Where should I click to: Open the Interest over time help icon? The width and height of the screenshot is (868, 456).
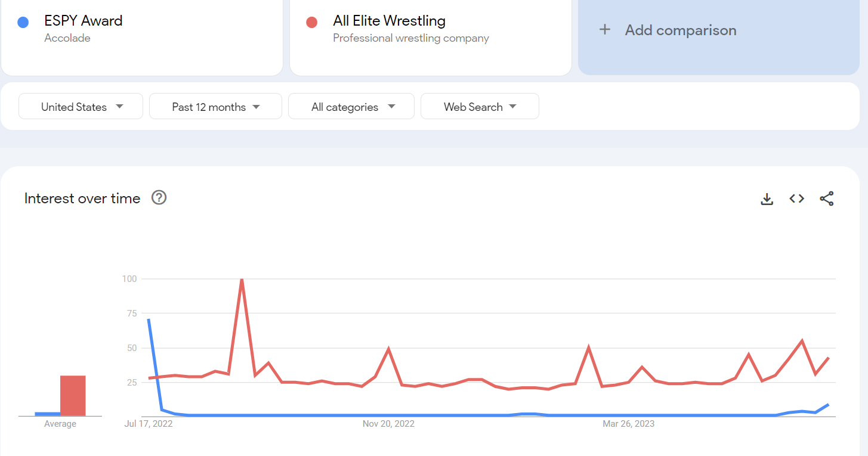pos(159,198)
